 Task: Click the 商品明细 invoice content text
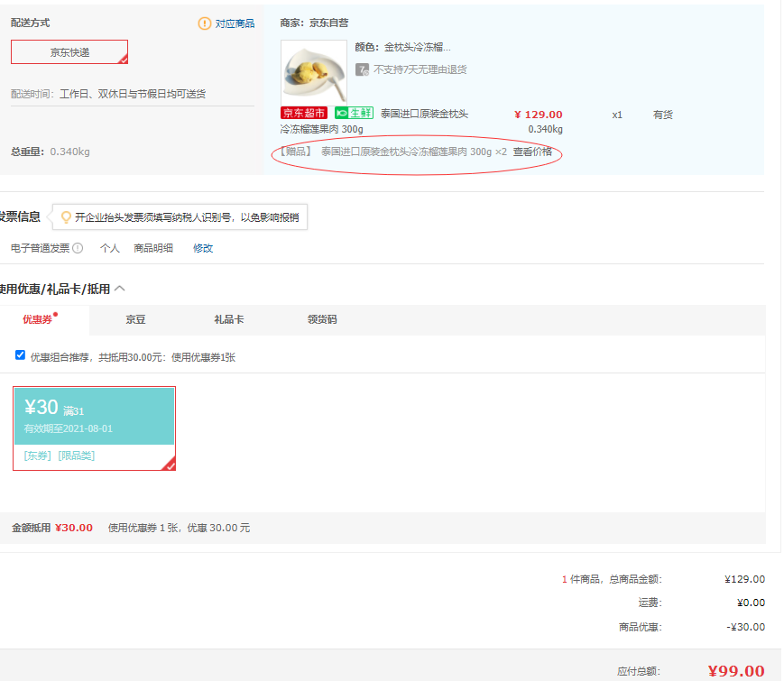point(153,248)
